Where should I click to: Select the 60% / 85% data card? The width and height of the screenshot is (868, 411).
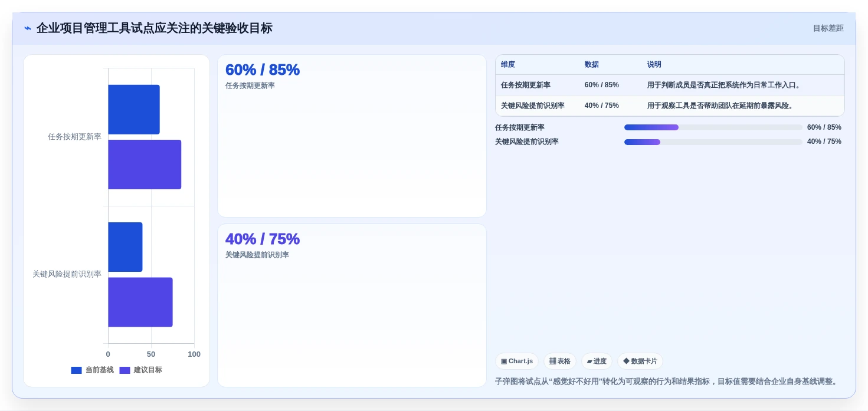coord(352,136)
